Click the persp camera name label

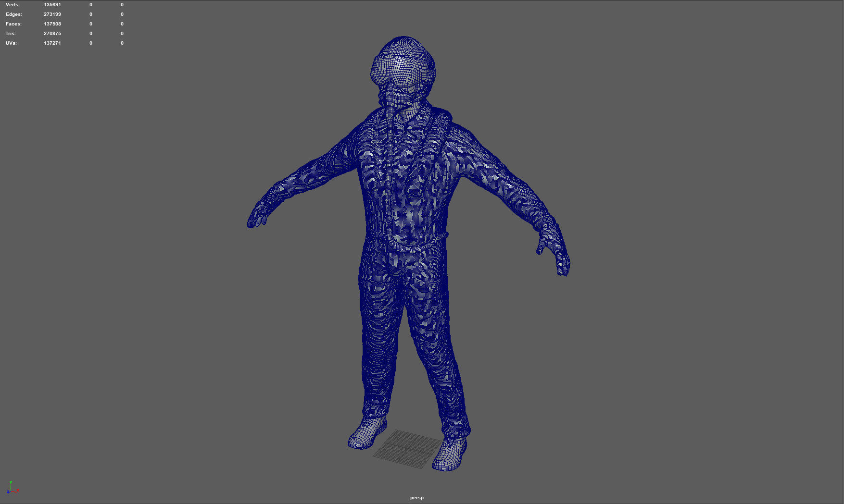[x=417, y=498]
